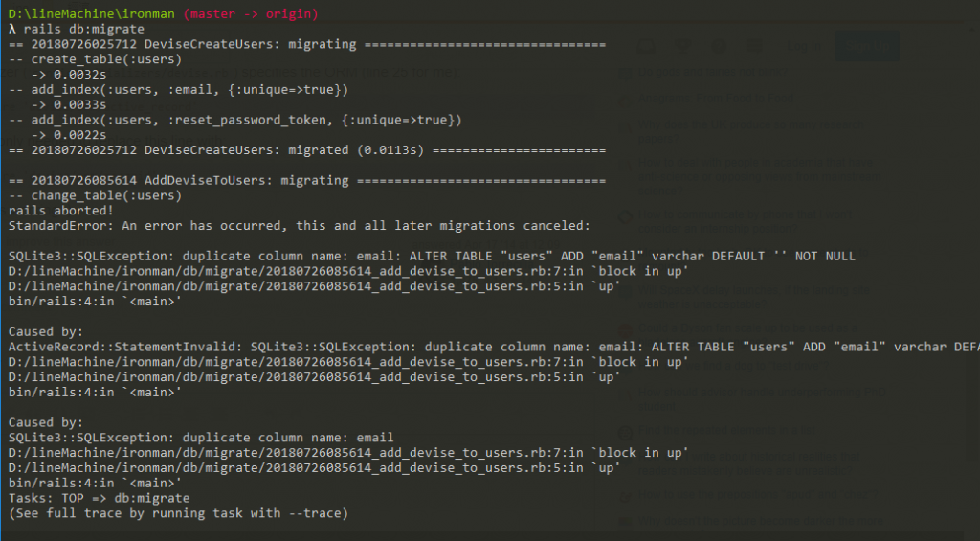Click the faded Log In link
The image size is (980, 541).
click(804, 46)
